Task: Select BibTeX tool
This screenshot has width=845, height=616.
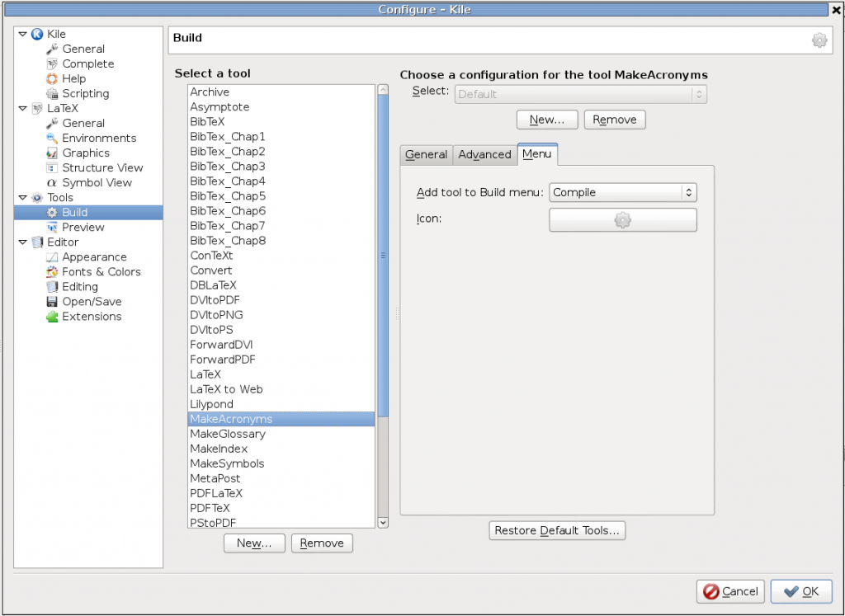Action: [281, 122]
